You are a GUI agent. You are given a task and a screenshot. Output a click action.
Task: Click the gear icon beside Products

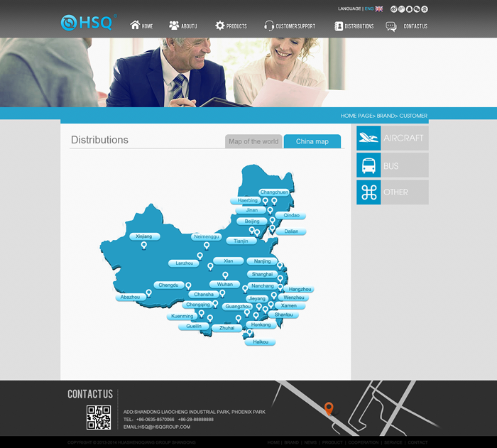coord(219,26)
